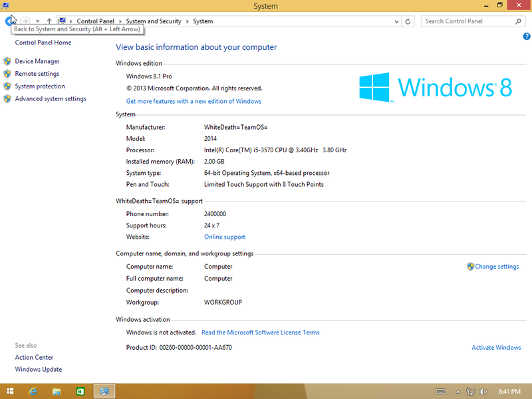Viewport: 532px width, 399px height.
Task: Select Control Panel in the breadcrumb
Action: click(95, 21)
